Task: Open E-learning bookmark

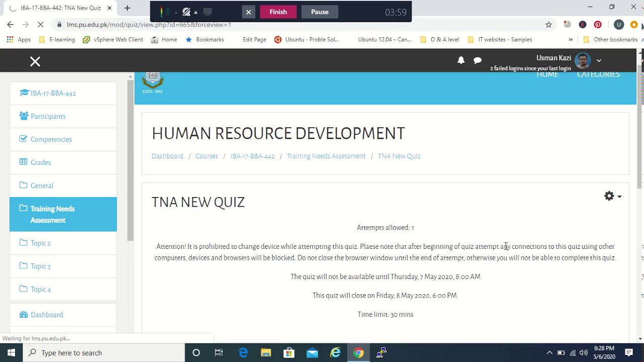Action: tap(57, 39)
